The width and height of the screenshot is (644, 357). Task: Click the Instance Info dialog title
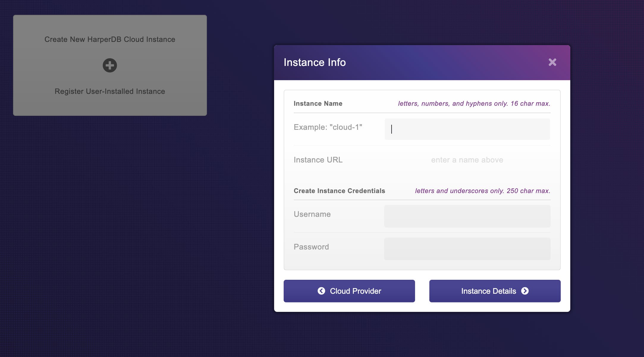[315, 62]
